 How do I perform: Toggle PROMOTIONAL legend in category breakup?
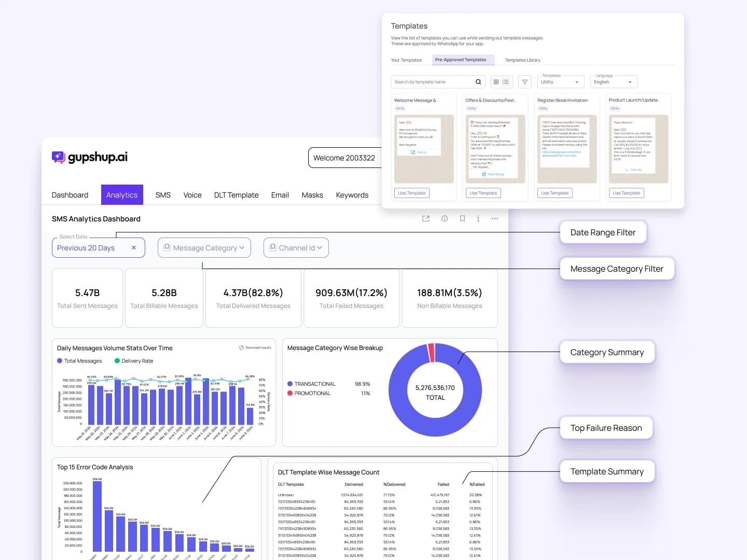(309, 394)
